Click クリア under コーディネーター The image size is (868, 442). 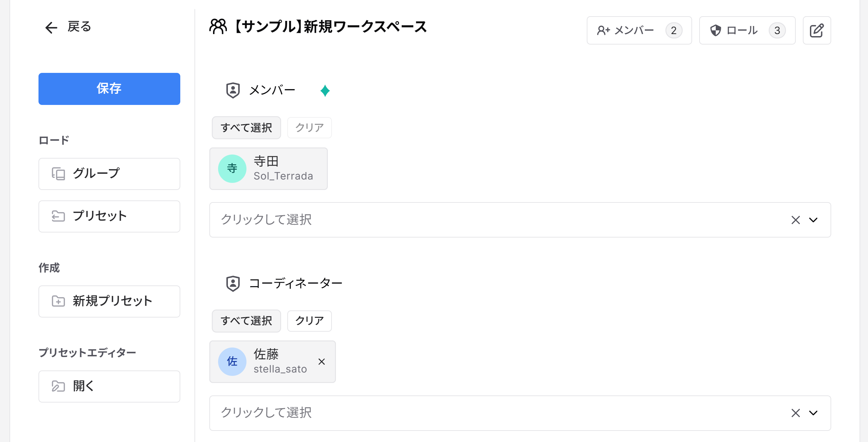tap(309, 321)
